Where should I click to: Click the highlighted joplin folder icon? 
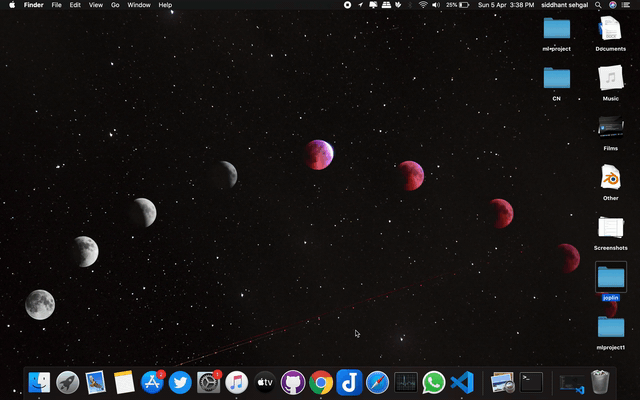click(x=611, y=277)
